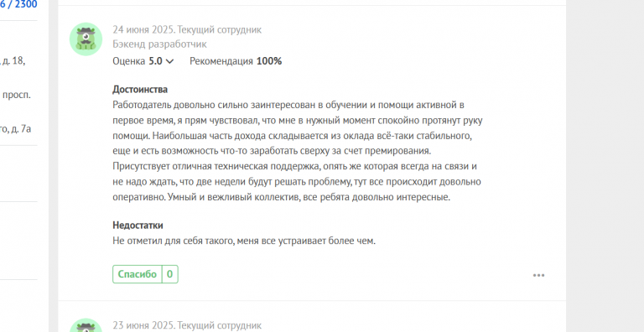The width and height of the screenshot is (644, 332).
Task: Click the thanks counter showing 0
Action: point(170,274)
